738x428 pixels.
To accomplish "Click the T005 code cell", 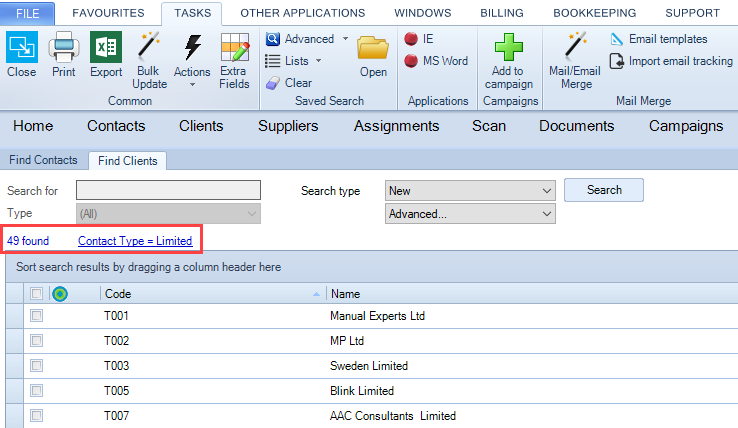I will point(116,390).
